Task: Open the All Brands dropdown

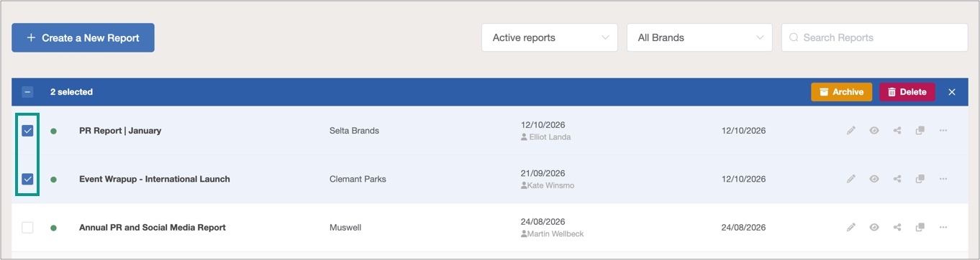Action: point(699,37)
